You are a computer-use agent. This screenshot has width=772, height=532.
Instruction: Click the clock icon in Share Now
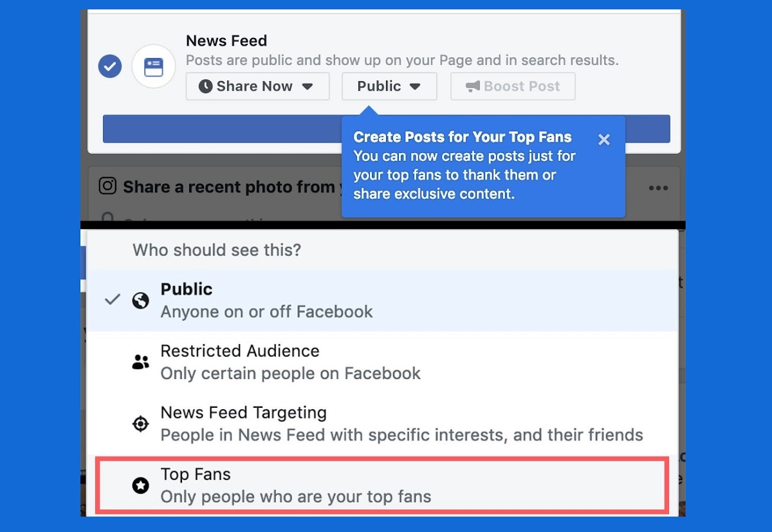pyautogui.click(x=206, y=86)
